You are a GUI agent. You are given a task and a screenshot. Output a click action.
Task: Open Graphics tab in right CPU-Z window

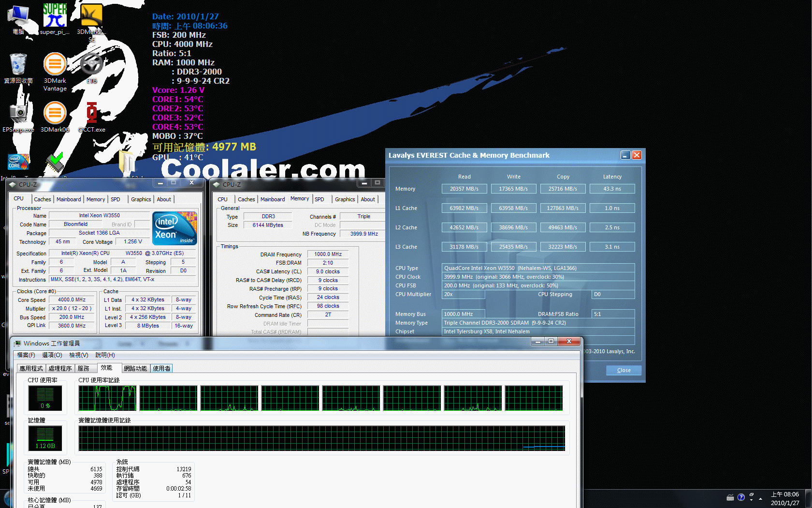(345, 199)
